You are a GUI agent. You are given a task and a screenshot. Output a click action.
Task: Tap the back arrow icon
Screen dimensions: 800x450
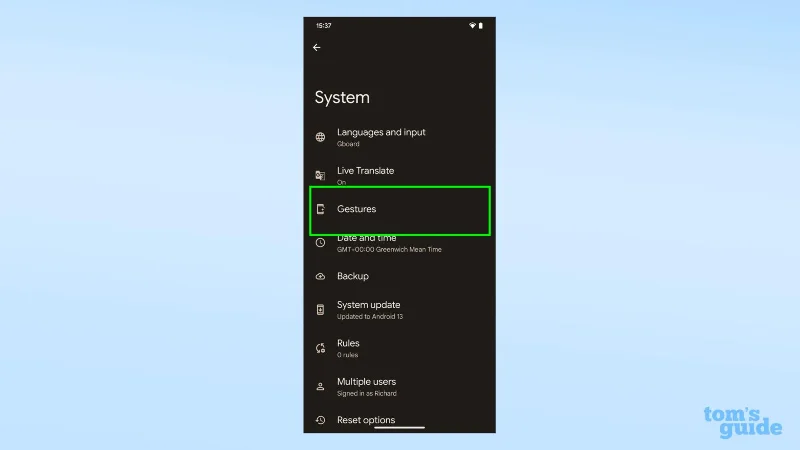[317, 47]
